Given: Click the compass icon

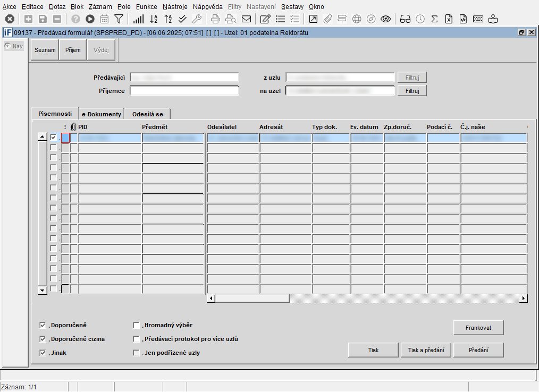Looking at the screenshot, I should [x=371, y=19].
